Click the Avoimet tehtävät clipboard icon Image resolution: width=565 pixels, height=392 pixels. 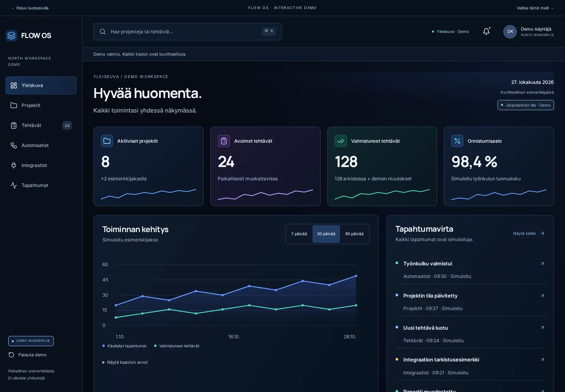224,141
